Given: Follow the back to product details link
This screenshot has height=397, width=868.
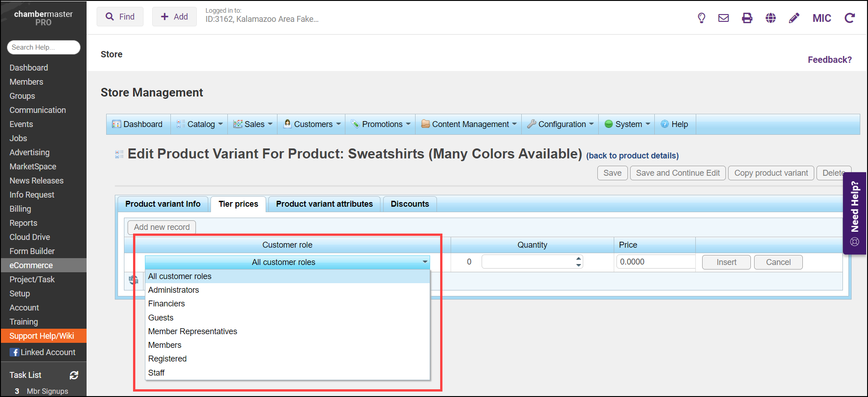Looking at the screenshot, I should [x=632, y=156].
